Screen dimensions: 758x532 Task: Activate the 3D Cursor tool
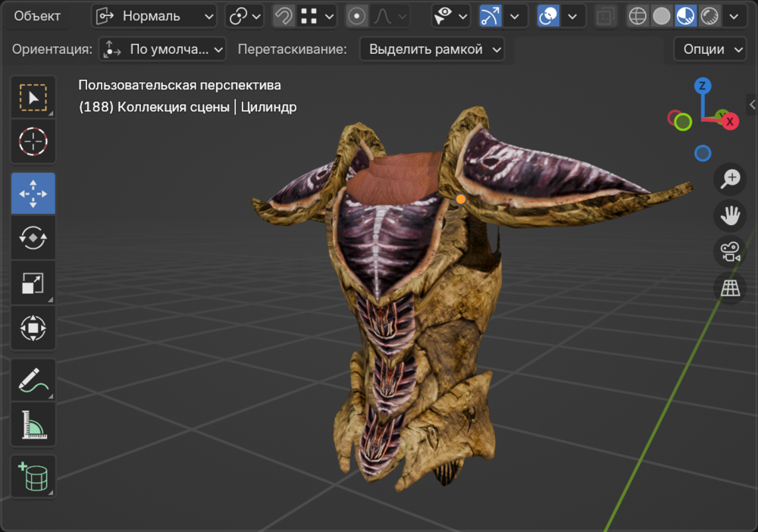coord(33,141)
